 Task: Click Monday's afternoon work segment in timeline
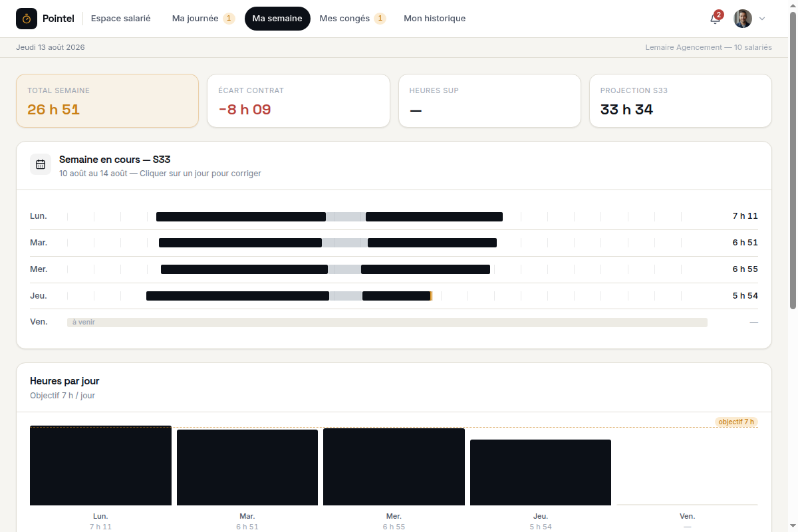tap(434, 217)
